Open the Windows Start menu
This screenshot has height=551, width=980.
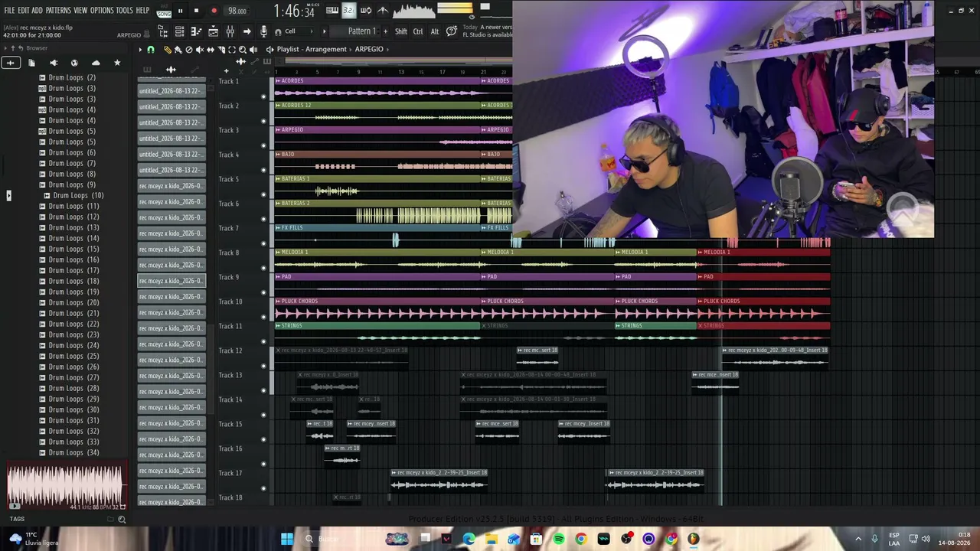point(287,540)
